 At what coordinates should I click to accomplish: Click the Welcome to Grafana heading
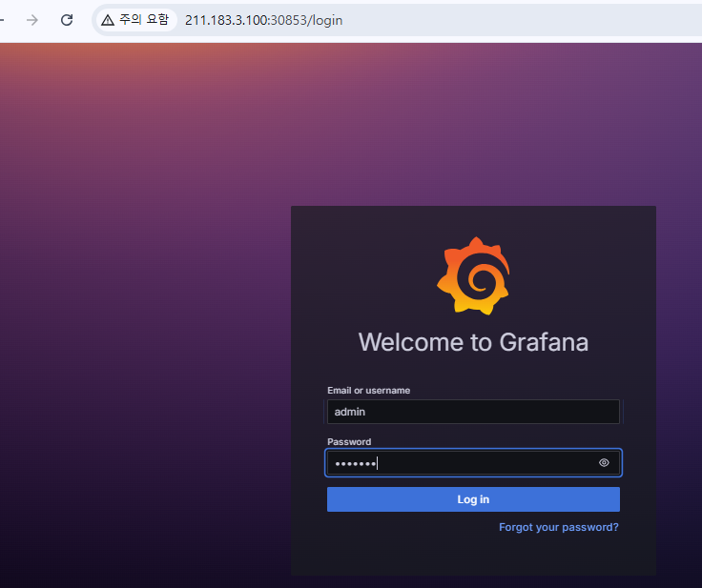pyautogui.click(x=473, y=342)
